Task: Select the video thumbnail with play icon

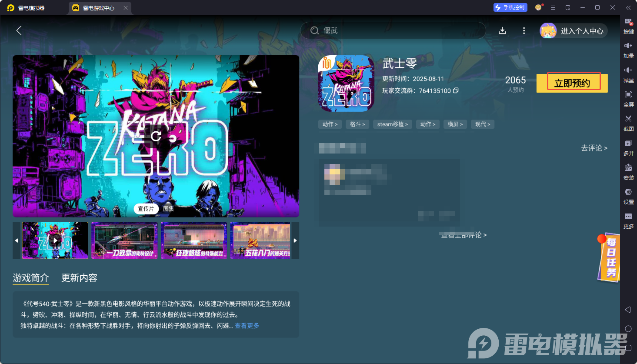Action: [55, 240]
